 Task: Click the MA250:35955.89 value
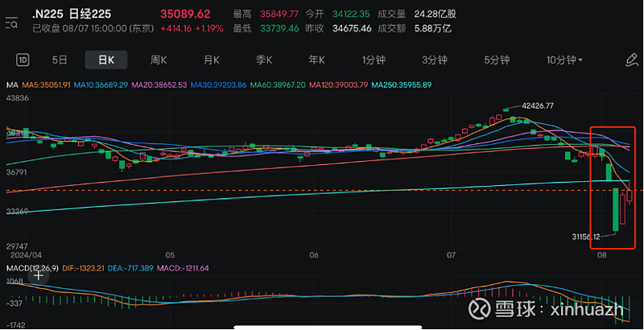pyautogui.click(x=401, y=85)
